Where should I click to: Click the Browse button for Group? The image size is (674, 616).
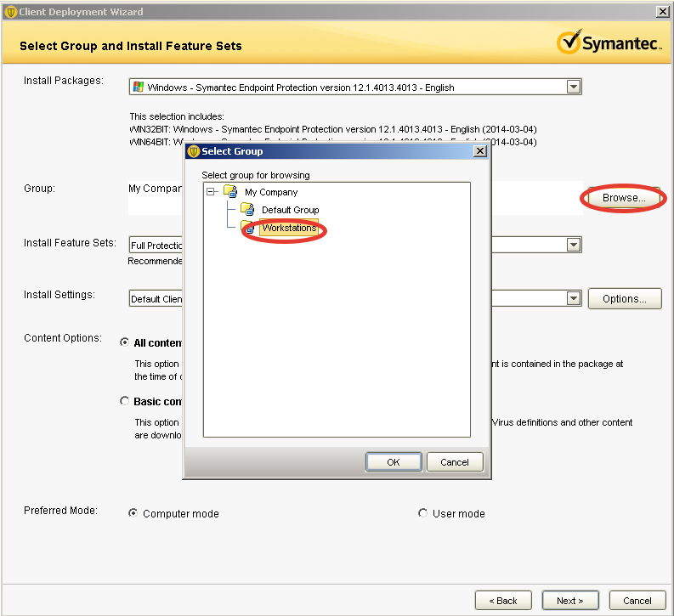point(624,198)
